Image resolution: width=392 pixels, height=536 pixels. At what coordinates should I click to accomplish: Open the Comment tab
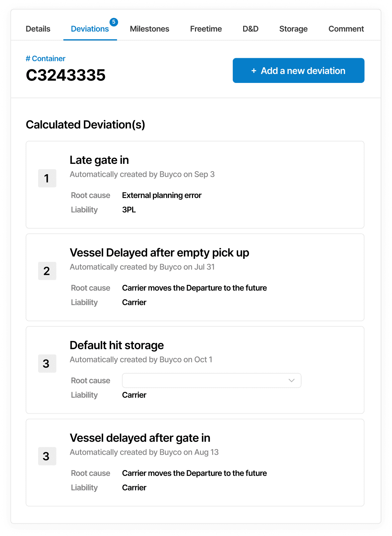click(346, 29)
